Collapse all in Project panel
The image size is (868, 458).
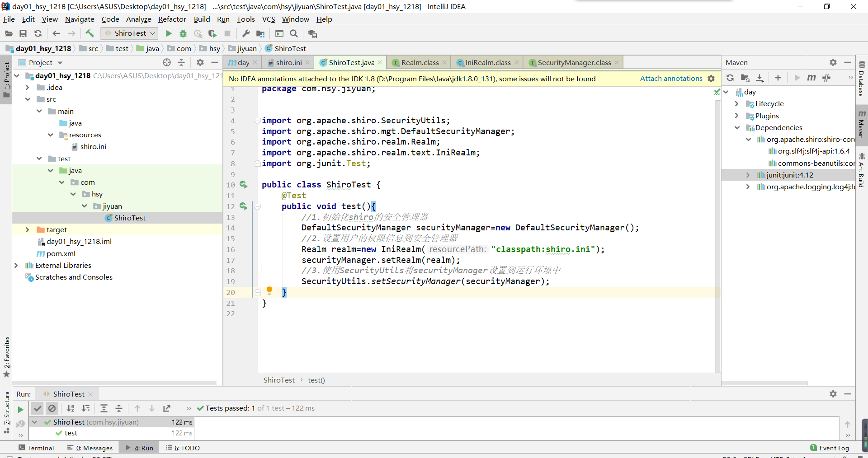click(181, 62)
